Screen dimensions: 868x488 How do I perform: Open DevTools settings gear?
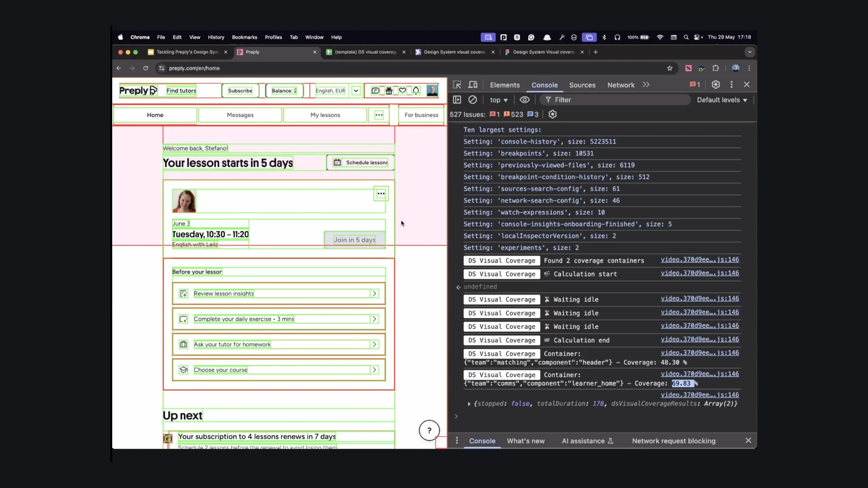716,84
